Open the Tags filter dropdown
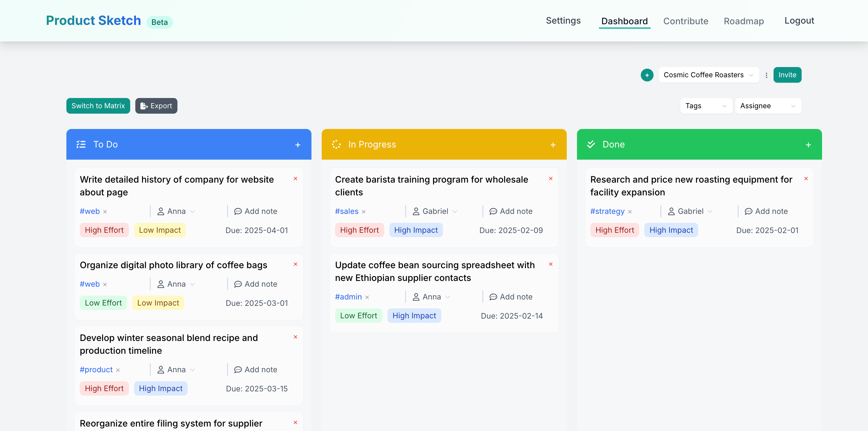Screen dimensions: 868x431 coord(706,106)
